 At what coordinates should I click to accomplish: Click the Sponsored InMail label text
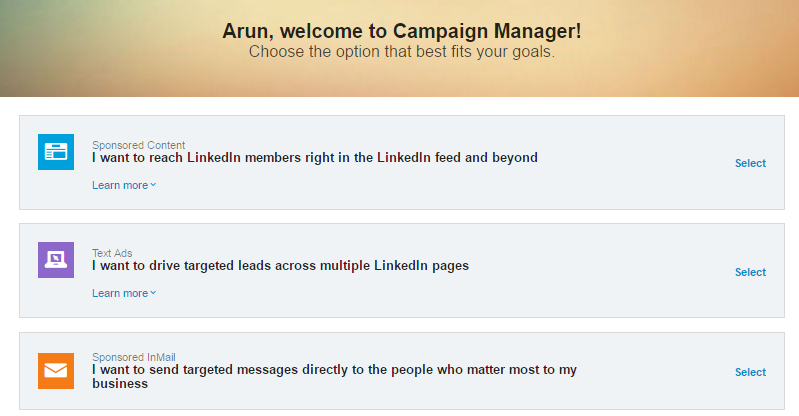pyautogui.click(x=134, y=357)
